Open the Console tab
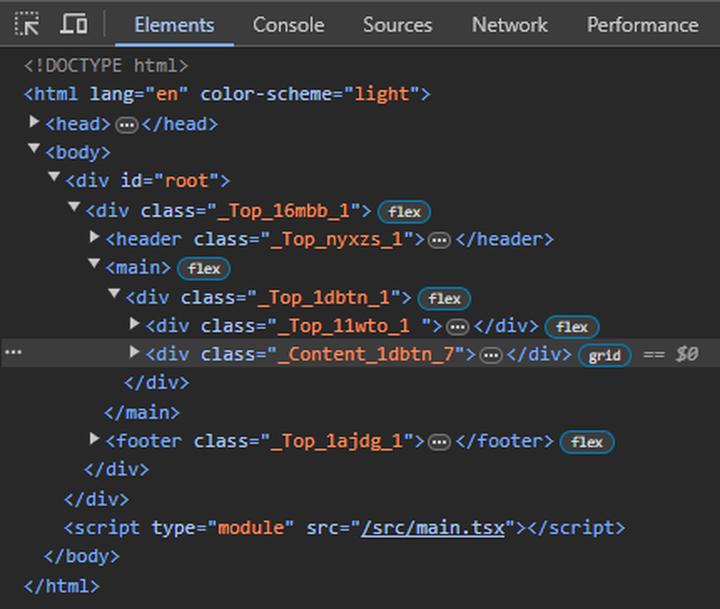Screen dimensions: 720x609 288,25
